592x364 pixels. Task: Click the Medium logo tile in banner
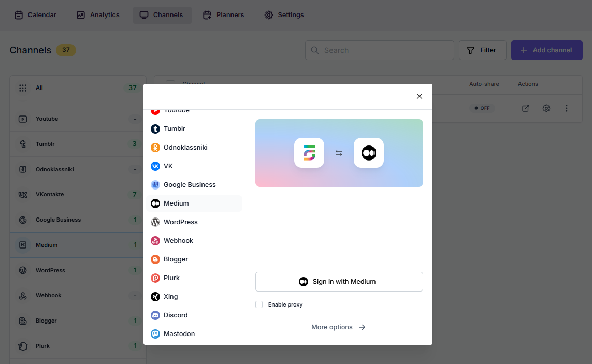pos(368,153)
